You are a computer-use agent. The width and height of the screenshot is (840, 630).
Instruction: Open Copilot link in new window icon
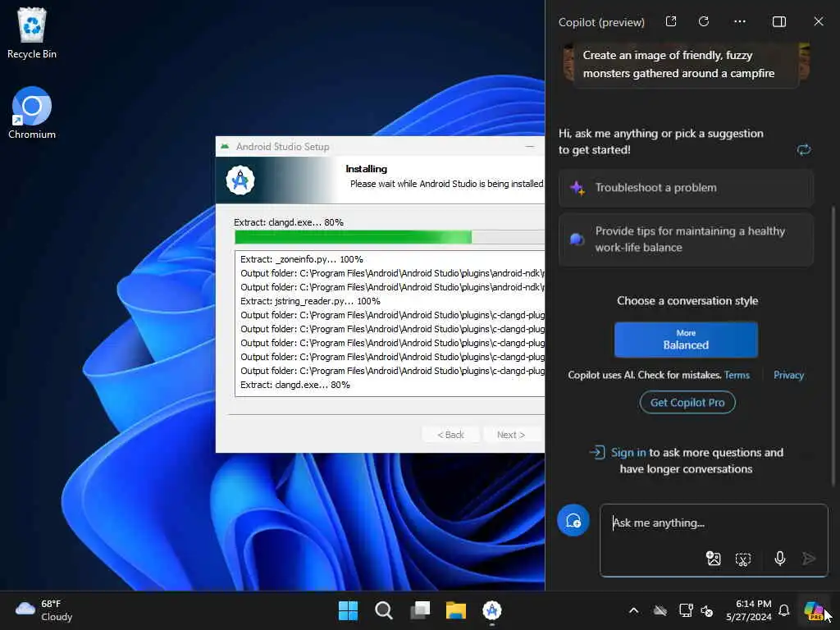click(671, 21)
